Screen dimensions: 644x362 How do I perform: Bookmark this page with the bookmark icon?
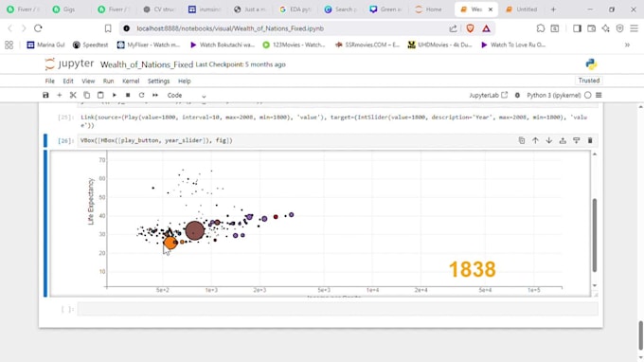108,28
